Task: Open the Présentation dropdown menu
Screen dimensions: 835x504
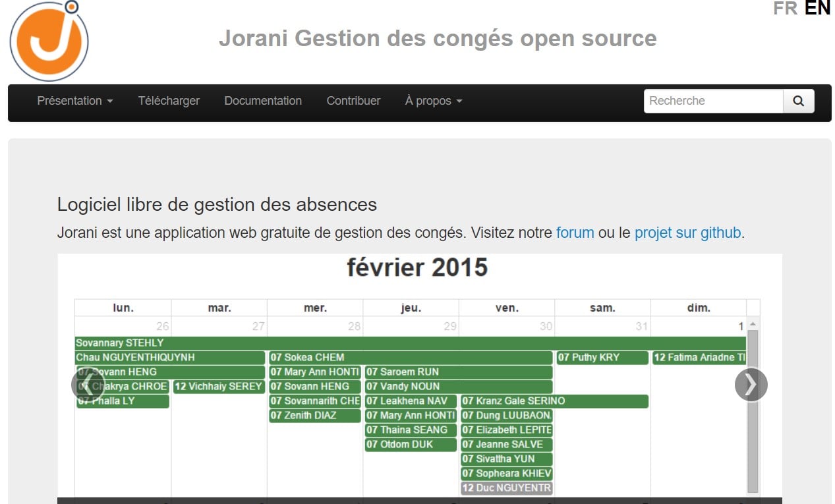Action: click(x=75, y=101)
